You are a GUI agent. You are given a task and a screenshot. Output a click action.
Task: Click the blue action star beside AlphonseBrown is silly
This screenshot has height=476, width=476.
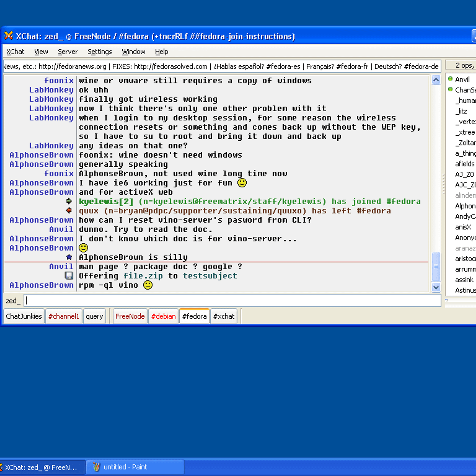pos(69,257)
